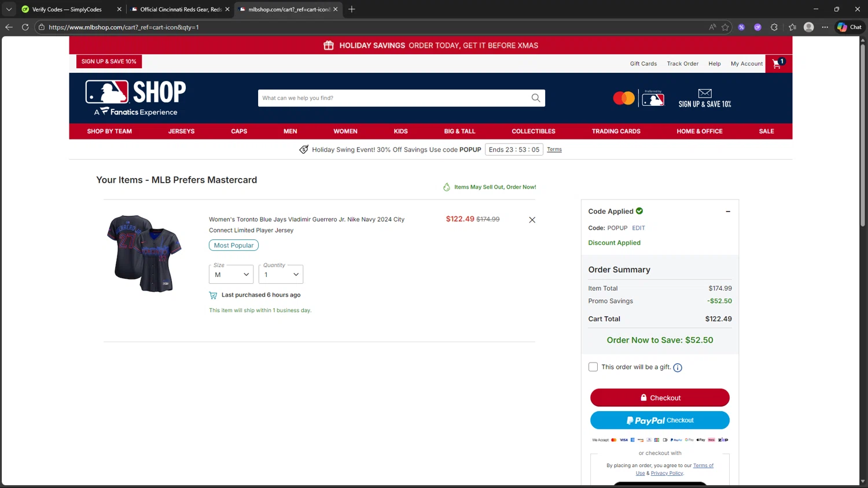Open Caps menu
Image resolution: width=868 pixels, height=488 pixels.
click(239, 131)
